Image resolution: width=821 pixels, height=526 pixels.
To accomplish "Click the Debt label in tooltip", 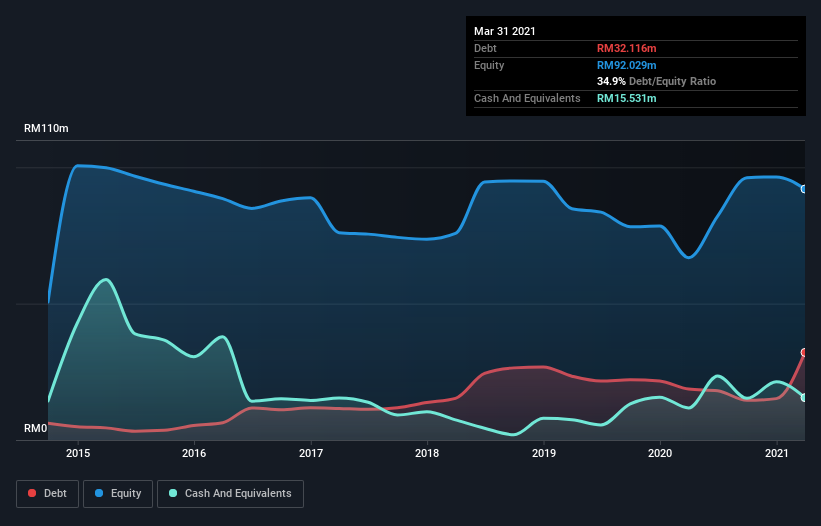I will [x=485, y=48].
